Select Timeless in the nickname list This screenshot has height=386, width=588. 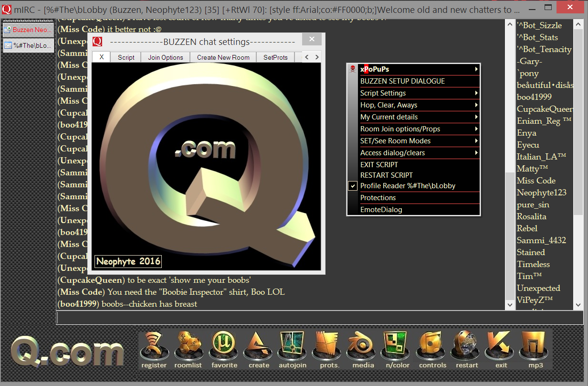pyautogui.click(x=533, y=264)
